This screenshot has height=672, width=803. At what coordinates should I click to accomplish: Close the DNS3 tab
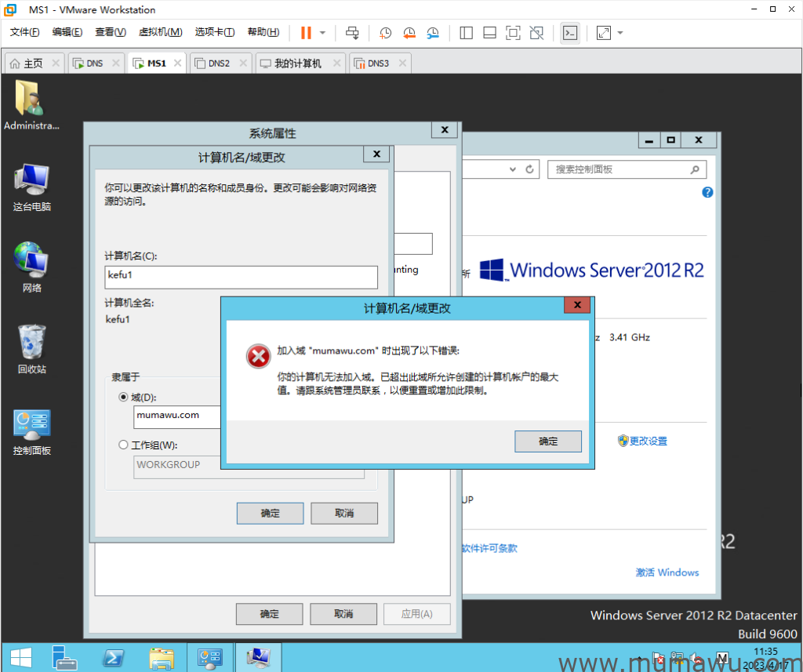402,63
